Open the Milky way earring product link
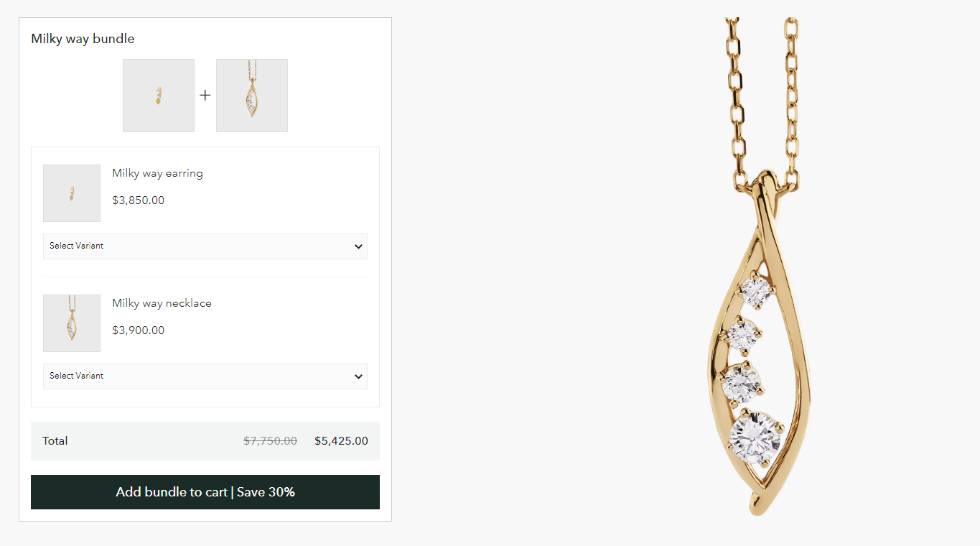Screen dimensions: 980x546 point(157,173)
